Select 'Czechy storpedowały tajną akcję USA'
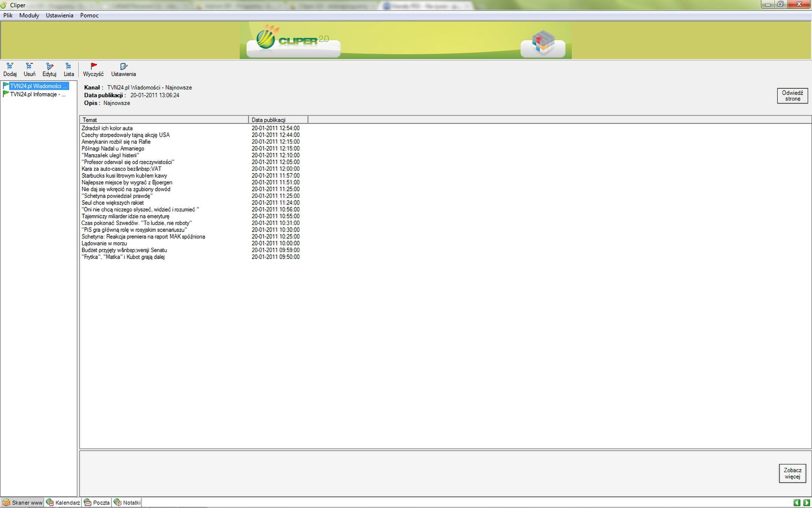 click(x=126, y=135)
